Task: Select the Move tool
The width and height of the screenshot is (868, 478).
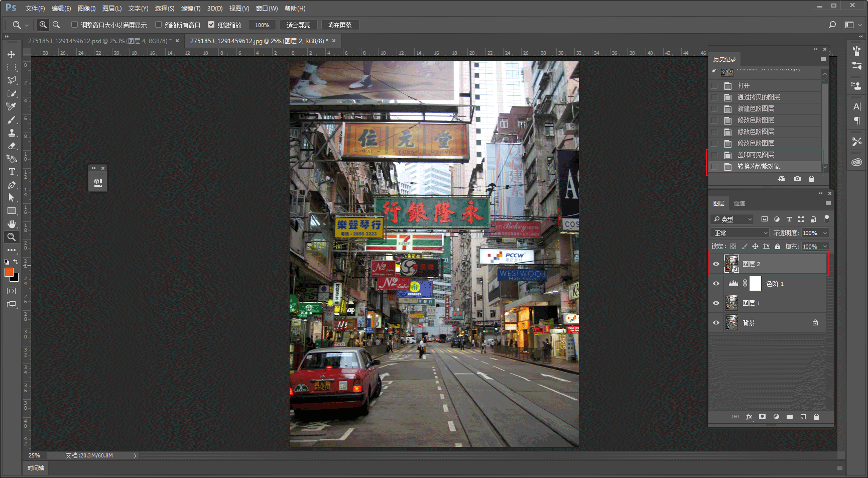Action: (12, 54)
